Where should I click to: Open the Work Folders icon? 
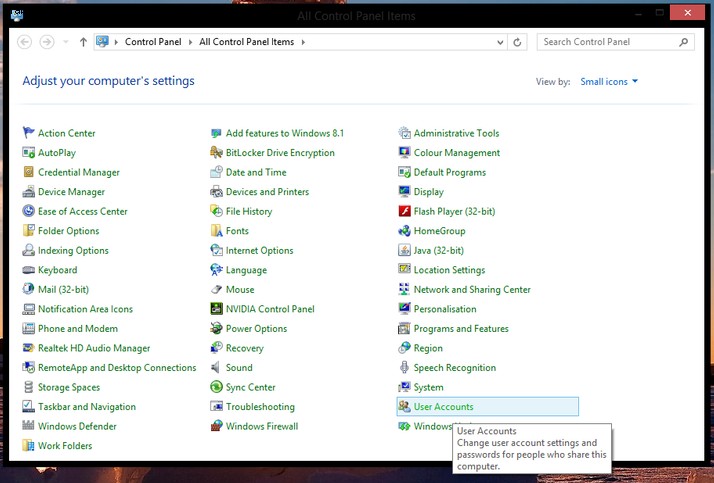[28, 446]
